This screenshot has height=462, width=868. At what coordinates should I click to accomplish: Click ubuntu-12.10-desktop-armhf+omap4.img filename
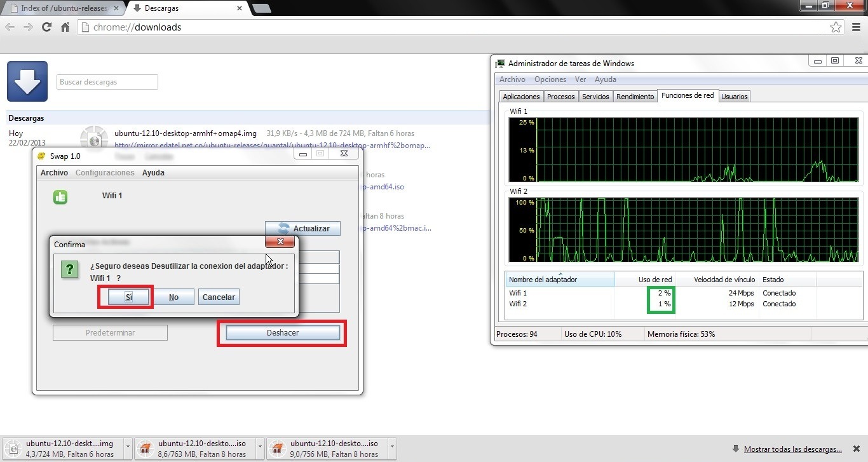click(x=186, y=133)
